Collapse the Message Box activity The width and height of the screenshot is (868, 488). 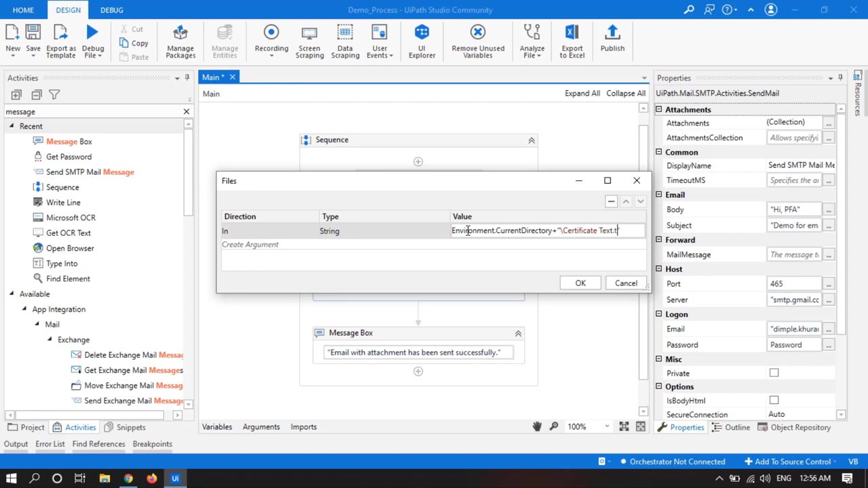[x=518, y=333]
